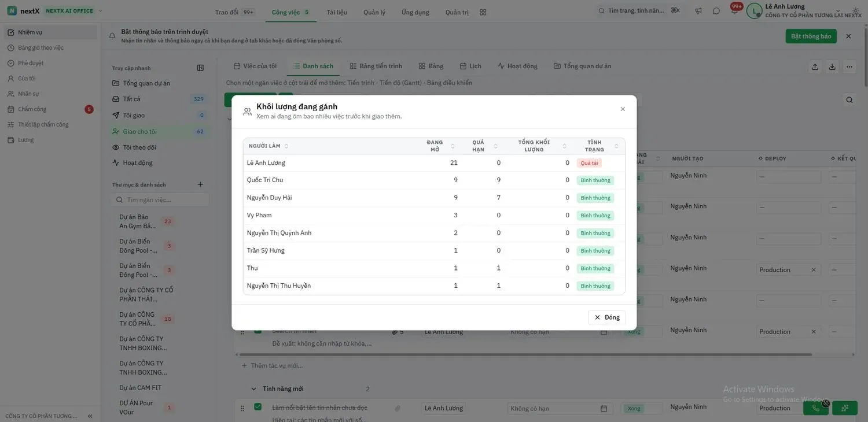868x422 pixels.
Task: Click the upload/export icon above task list
Action: [x=815, y=66]
